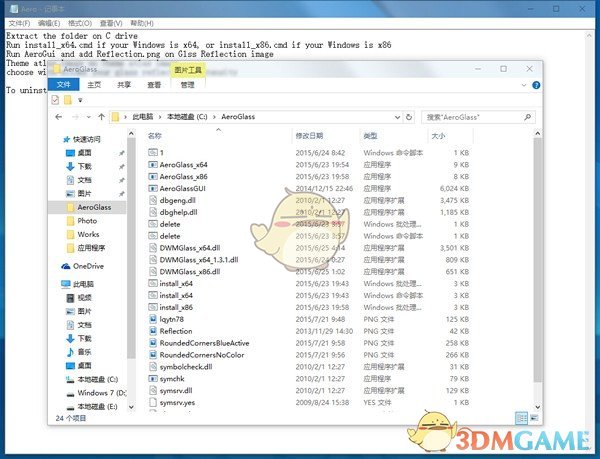The height and width of the screenshot is (459, 600).
Task: Select the RoundedCornersNoColor image icon
Action: (x=153, y=355)
